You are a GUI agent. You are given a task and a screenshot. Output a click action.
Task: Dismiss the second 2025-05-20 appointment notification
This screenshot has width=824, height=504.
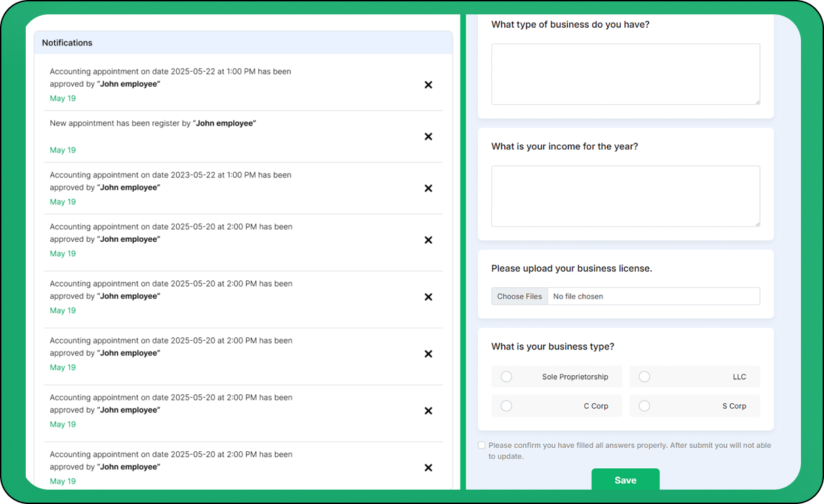pyautogui.click(x=428, y=297)
